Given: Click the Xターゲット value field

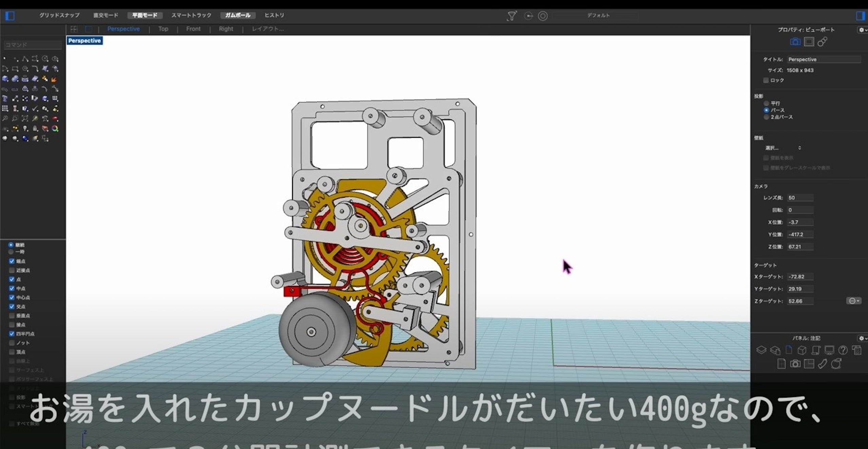Looking at the screenshot, I should pos(800,276).
